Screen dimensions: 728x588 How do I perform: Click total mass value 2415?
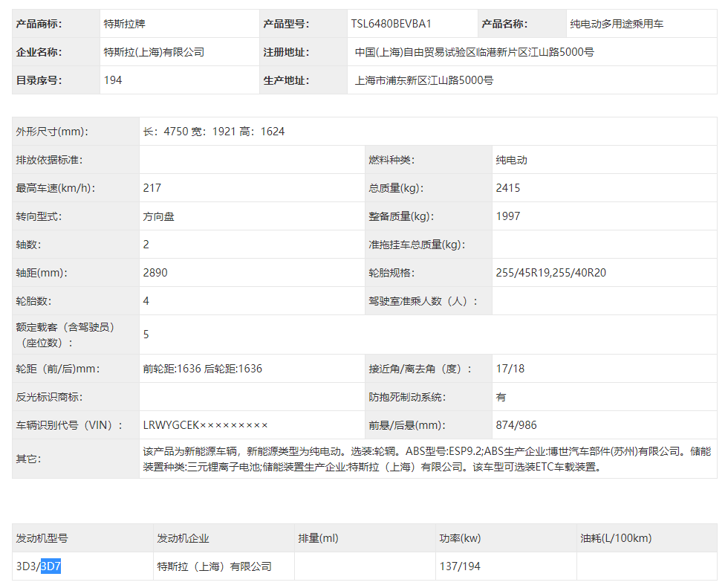[508, 188]
